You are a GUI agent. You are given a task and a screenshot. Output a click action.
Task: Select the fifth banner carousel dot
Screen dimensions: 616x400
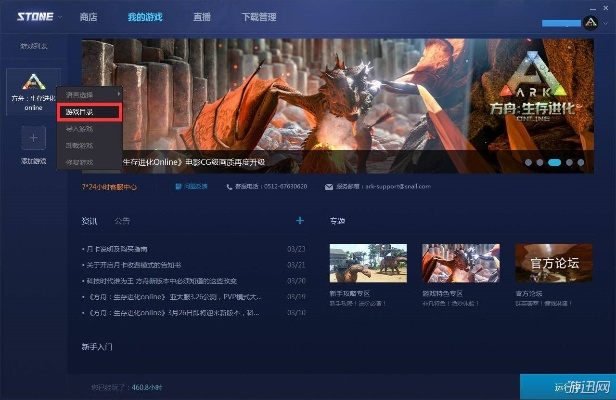tap(581, 162)
